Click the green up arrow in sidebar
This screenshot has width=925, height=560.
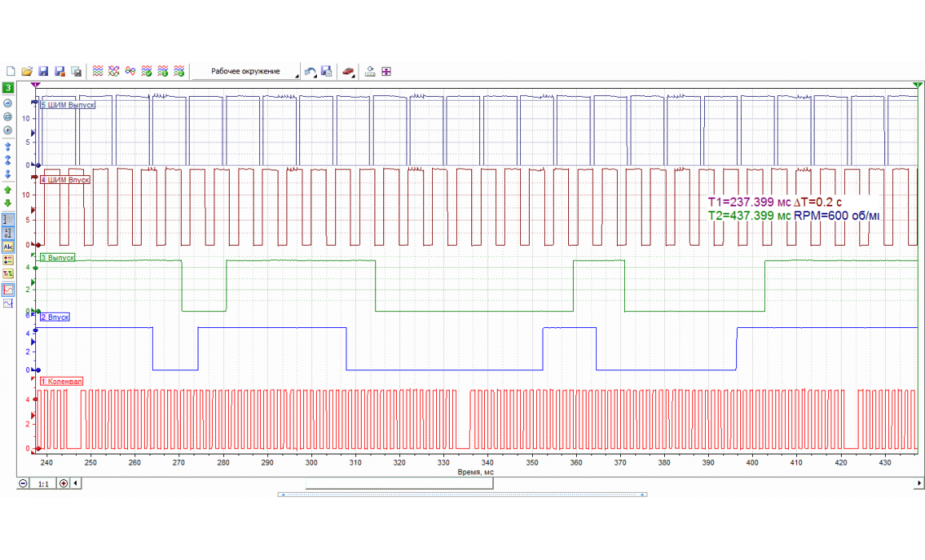8,190
